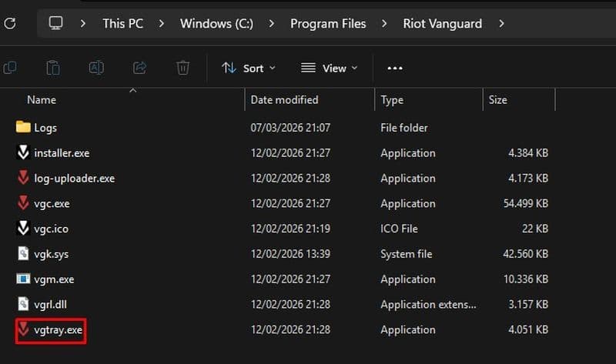Image resolution: width=616 pixels, height=364 pixels.
Task: Select file name vgc.ico
Action: pyautogui.click(x=51, y=229)
